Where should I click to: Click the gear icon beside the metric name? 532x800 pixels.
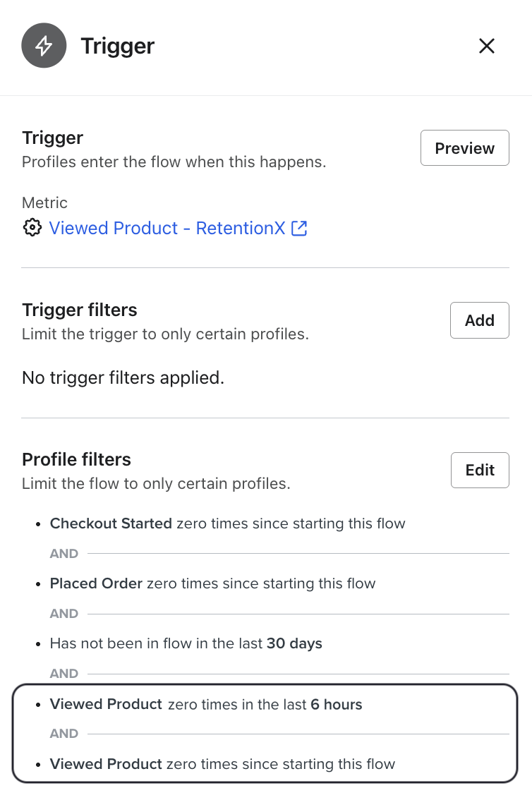click(32, 228)
